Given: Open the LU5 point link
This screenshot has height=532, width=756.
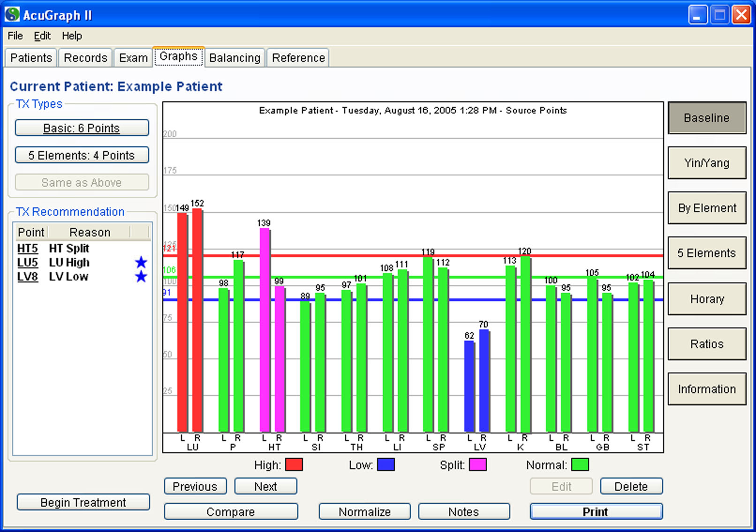Looking at the screenshot, I should click(27, 263).
